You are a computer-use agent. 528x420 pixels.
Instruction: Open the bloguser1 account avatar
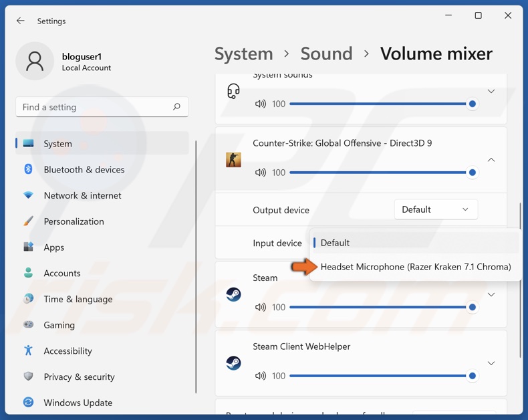35,61
